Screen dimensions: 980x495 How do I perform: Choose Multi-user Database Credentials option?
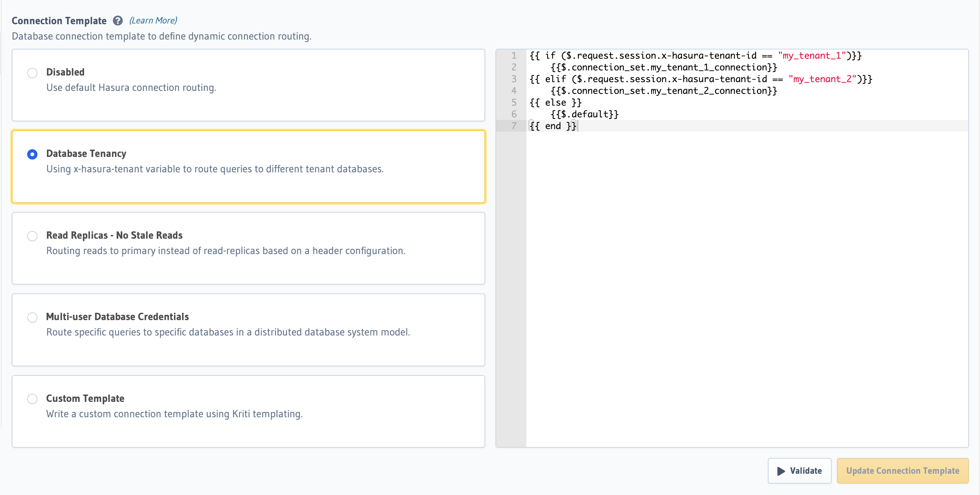[32, 318]
